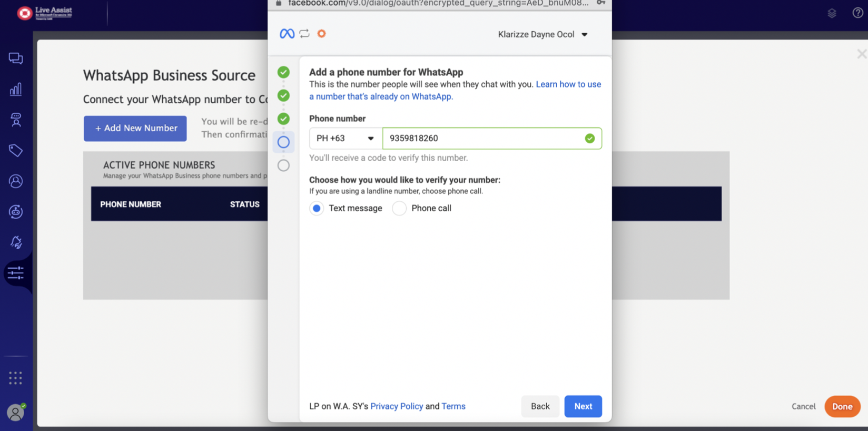Click the orange Done button

click(842, 407)
